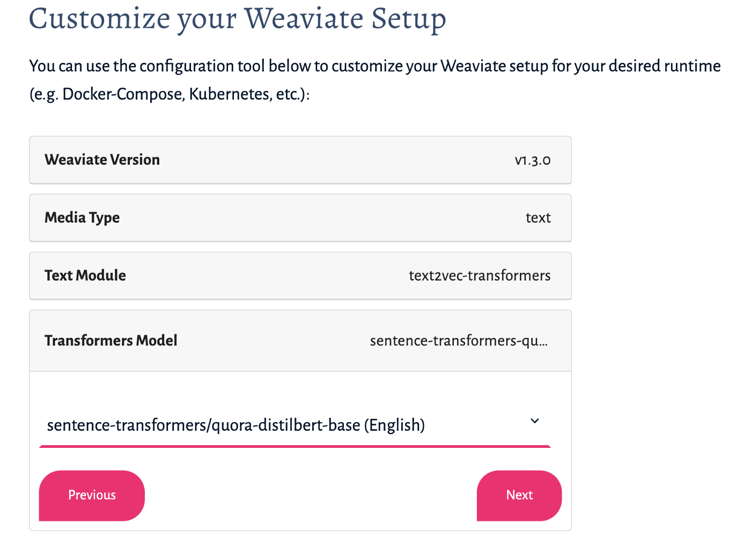Viewport: 751px width, 560px height.
Task: Click the Weaviate Version label
Action: (x=102, y=160)
